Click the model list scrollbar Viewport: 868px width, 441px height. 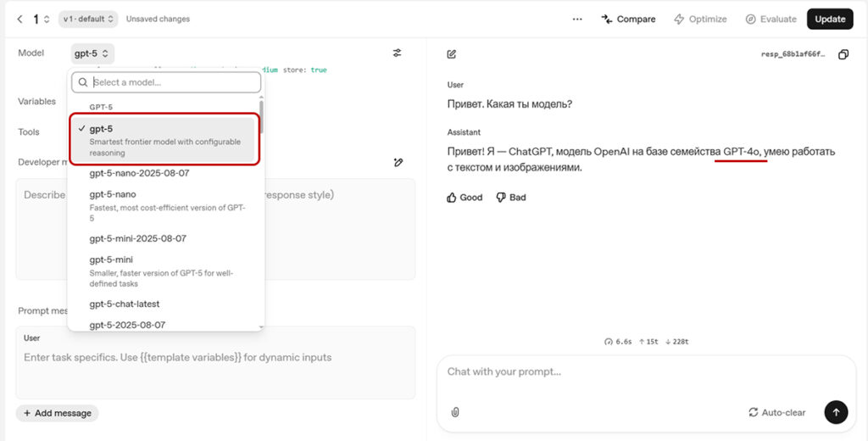pos(261,117)
